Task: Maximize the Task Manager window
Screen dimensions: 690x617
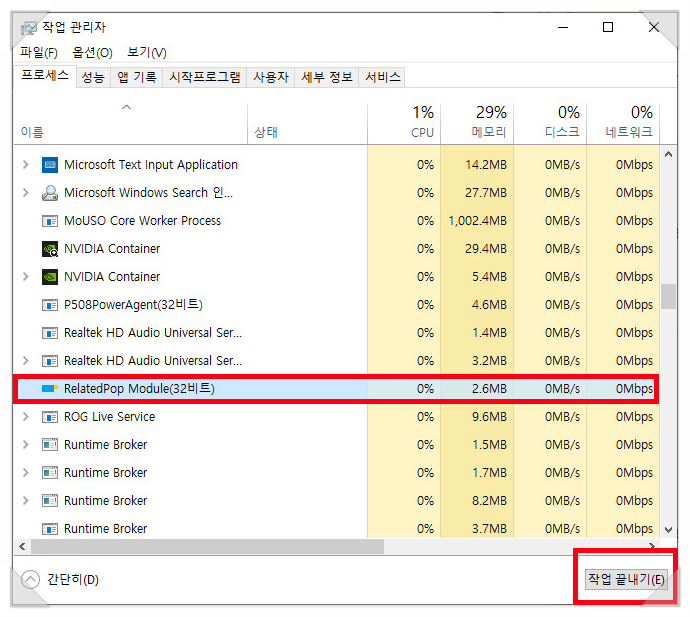Action: [x=608, y=27]
